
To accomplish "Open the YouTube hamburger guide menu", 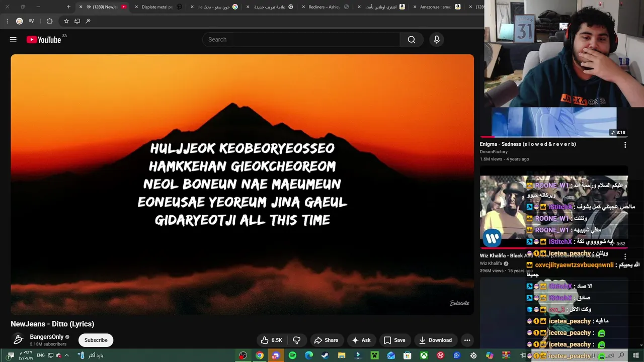I will (x=13, y=40).
